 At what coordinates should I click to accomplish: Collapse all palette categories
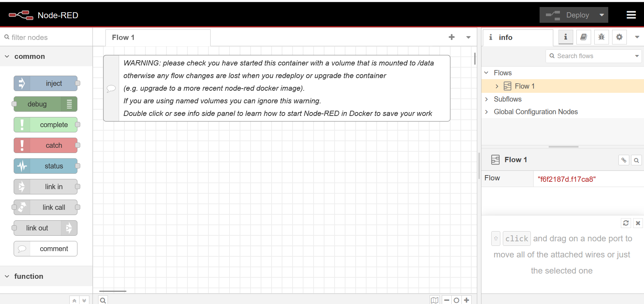[x=74, y=300]
